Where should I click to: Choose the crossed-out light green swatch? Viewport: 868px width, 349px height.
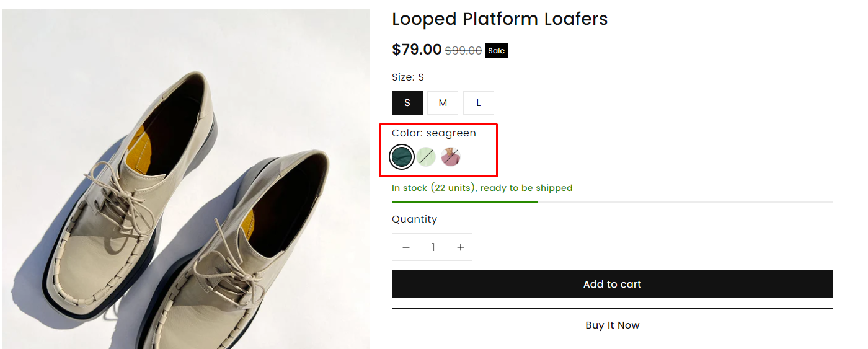click(426, 157)
